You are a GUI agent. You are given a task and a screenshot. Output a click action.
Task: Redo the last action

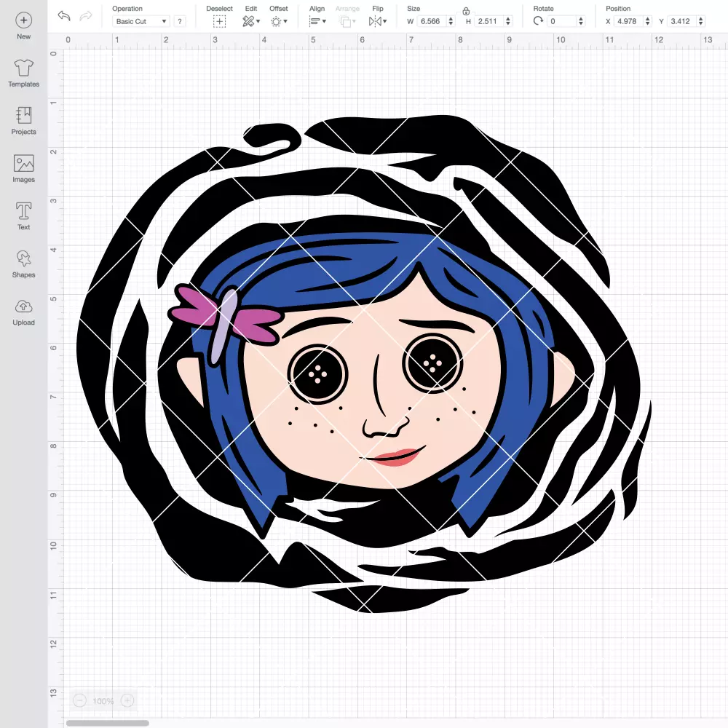pyautogui.click(x=86, y=16)
